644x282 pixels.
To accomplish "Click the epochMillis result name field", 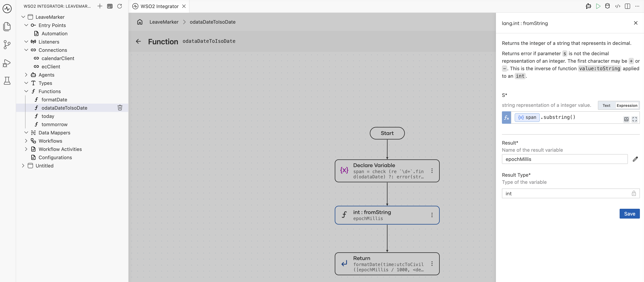I will [x=565, y=159].
